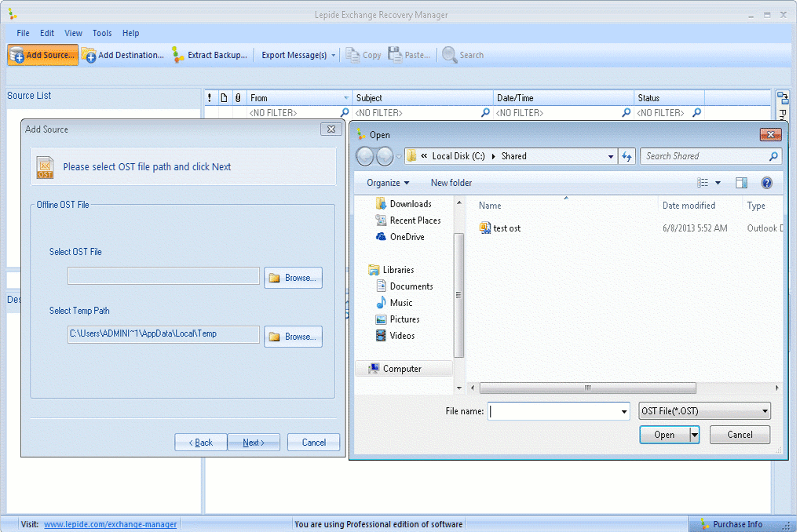Toggle the preview pane in Open dialog
This screenshot has width=800, height=532.
tap(741, 183)
